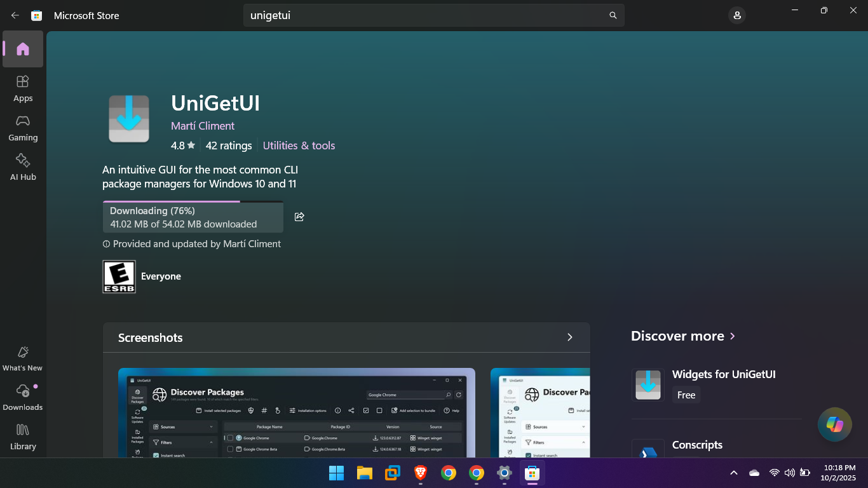Screen dimensions: 868x488
Task: Open the Downloads page
Action: pyautogui.click(x=23, y=397)
